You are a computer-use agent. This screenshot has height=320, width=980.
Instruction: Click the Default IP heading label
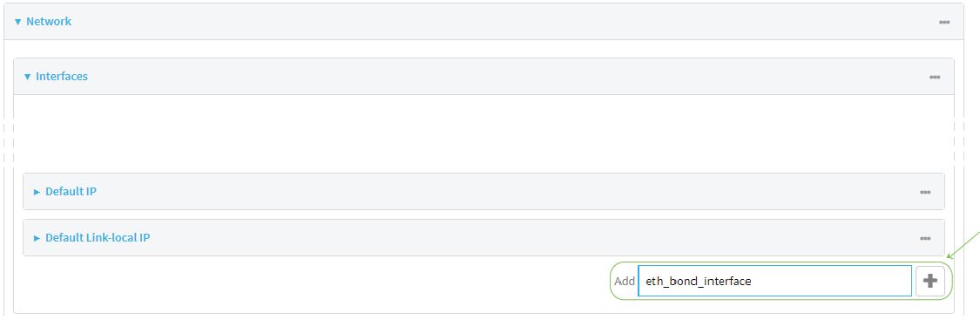point(71,191)
